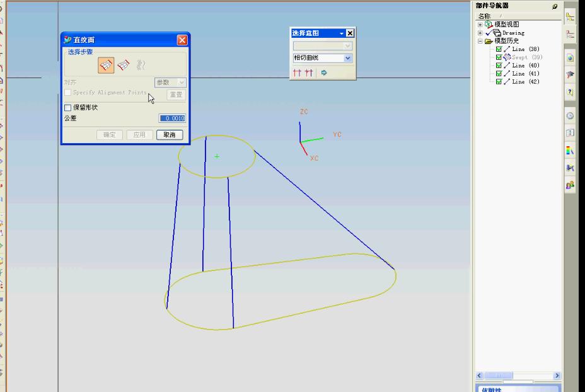585x392 pixels.
Task: Open the question mark help sidebar icon
Action: (x=570, y=91)
